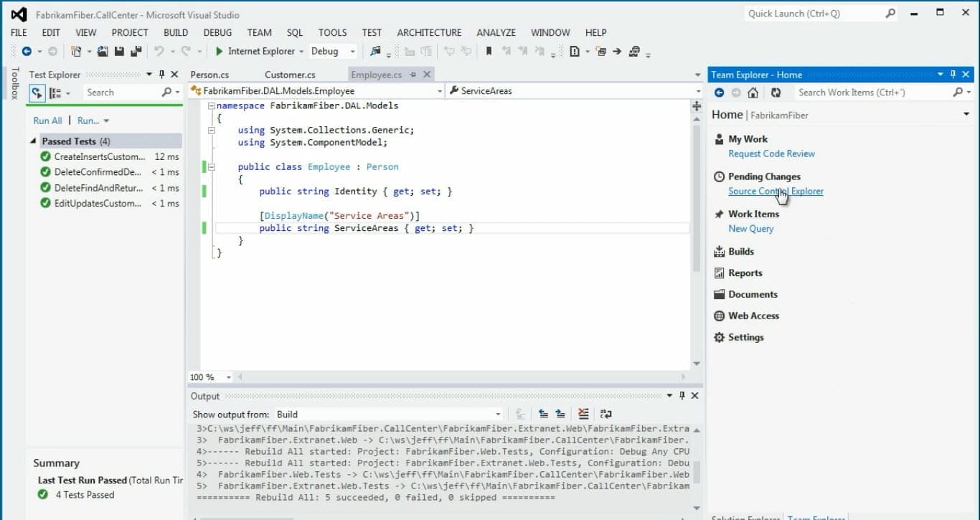
Task: Click the Builds icon in Team Explorer
Action: tap(720, 252)
